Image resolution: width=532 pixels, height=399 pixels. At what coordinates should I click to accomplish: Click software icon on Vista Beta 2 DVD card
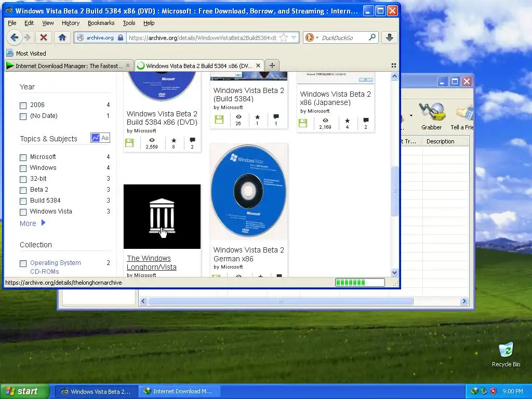[129, 143]
